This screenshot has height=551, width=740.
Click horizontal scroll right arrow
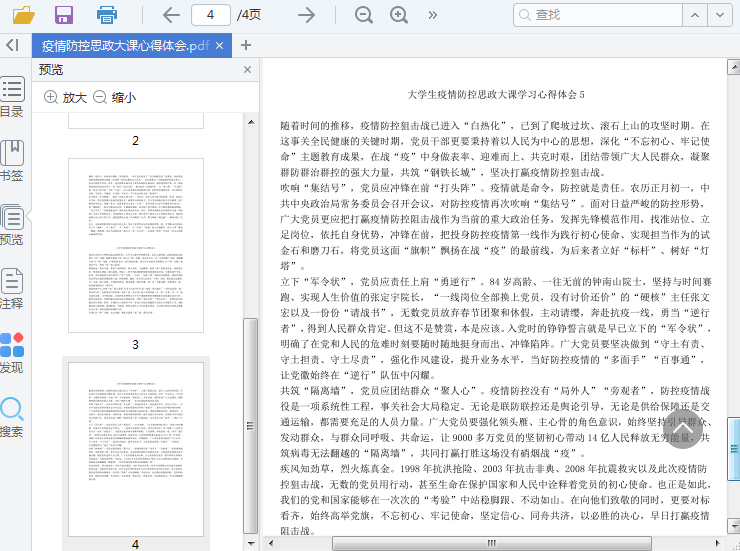tap(717, 543)
